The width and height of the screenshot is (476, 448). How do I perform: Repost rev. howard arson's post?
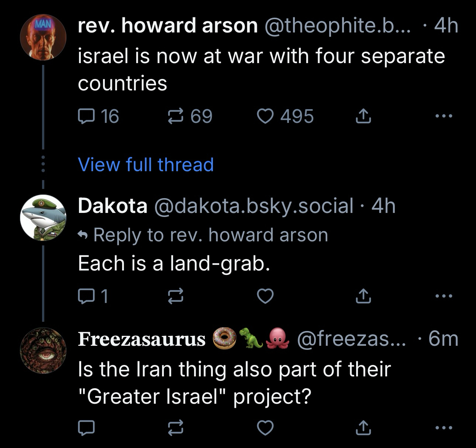click(176, 116)
